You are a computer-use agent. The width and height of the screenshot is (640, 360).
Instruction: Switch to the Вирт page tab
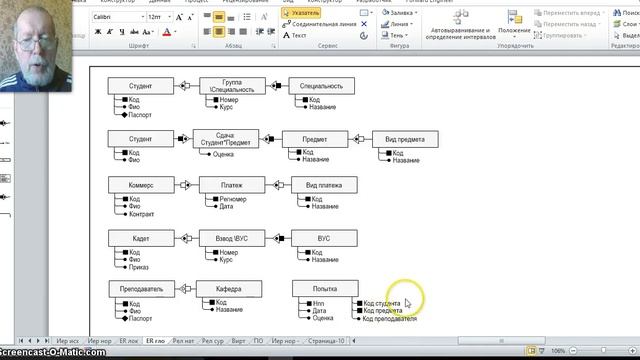coord(238,341)
